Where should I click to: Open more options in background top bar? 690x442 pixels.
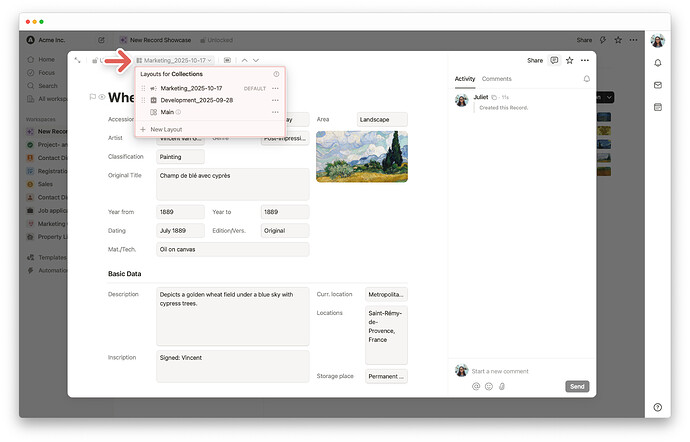pyautogui.click(x=633, y=40)
